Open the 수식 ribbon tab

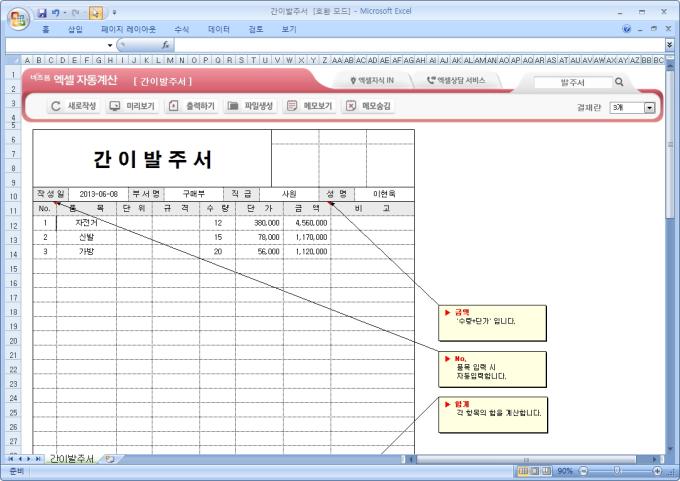[x=182, y=29]
